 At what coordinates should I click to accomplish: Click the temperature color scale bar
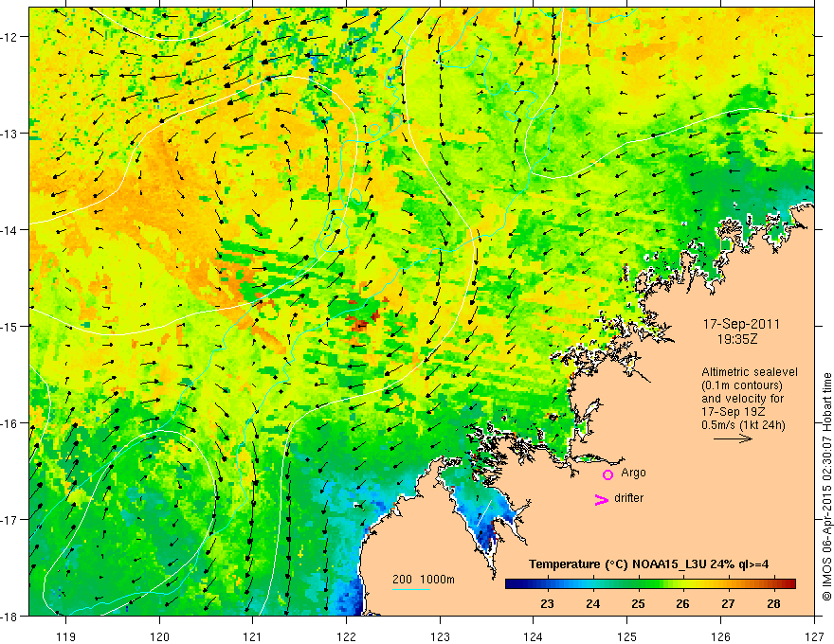(650, 583)
